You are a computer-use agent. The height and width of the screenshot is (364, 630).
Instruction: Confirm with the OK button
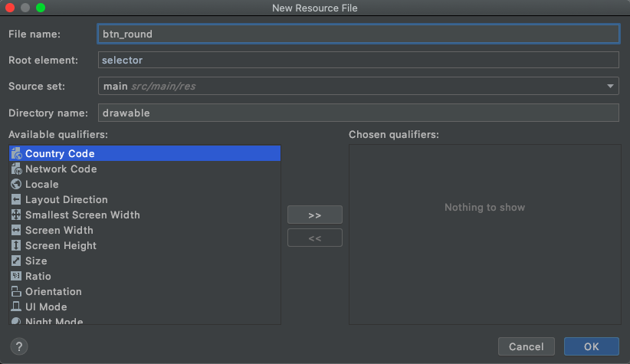[592, 346]
